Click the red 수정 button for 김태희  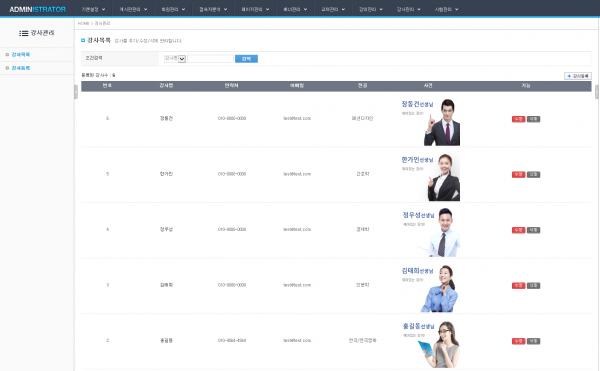click(x=518, y=285)
